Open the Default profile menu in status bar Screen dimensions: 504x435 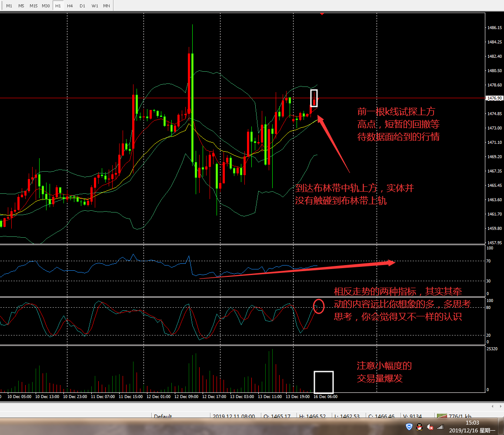(x=163, y=416)
